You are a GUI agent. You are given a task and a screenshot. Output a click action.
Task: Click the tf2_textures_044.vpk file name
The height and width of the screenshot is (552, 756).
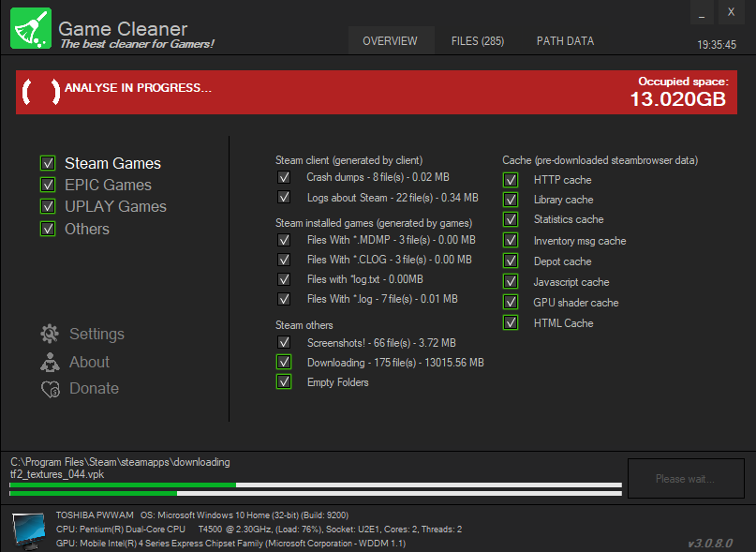[57, 474]
